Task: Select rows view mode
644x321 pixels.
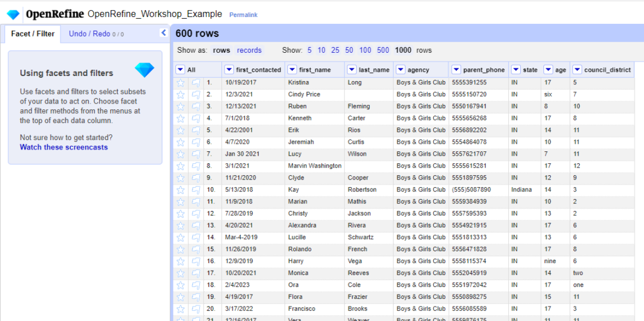Action: click(x=221, y=50)
